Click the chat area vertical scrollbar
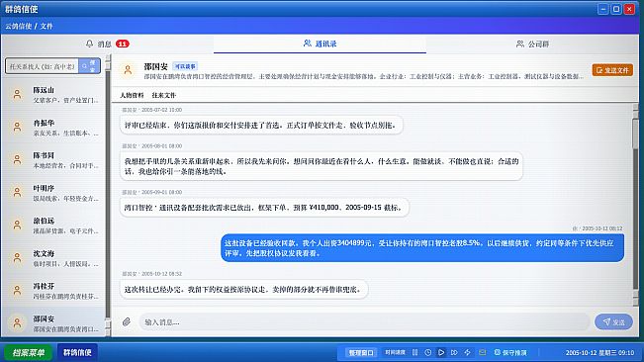The image size is (644, 362). click(x=636, y=204)
